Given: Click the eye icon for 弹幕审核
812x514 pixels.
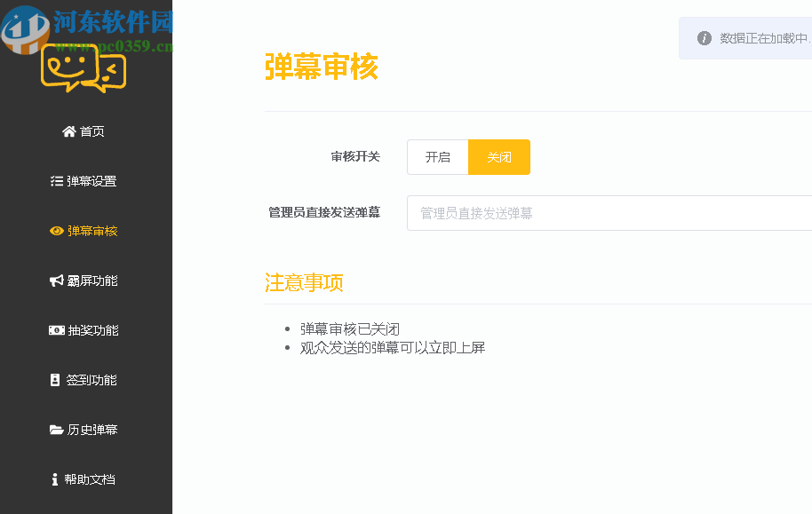Looking at the screenshot, I should pyautogui.click(x=56, y=230).
